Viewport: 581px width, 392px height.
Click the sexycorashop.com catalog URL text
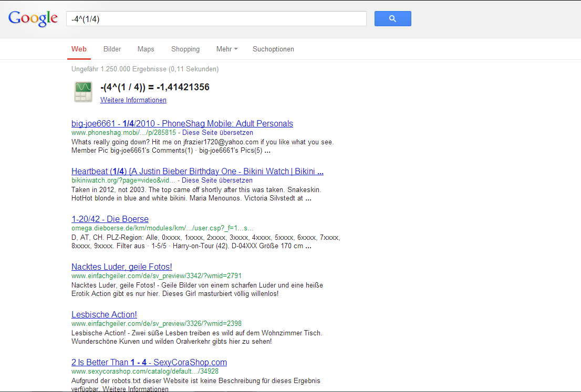[145, 371]
